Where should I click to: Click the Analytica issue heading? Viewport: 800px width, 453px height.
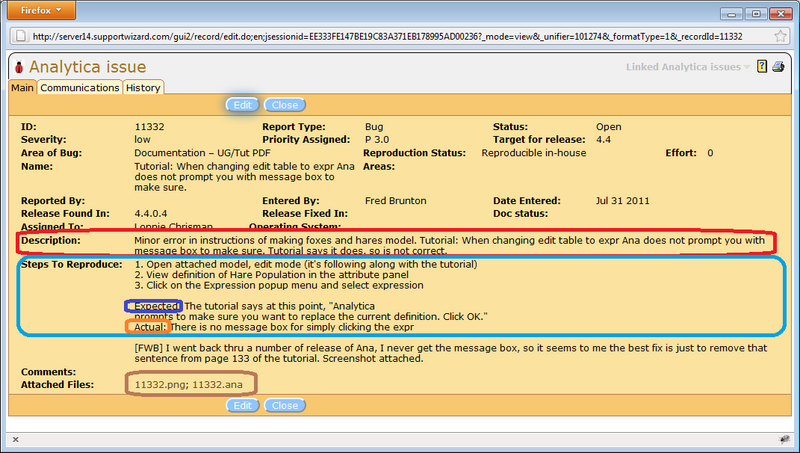point(87,67)
